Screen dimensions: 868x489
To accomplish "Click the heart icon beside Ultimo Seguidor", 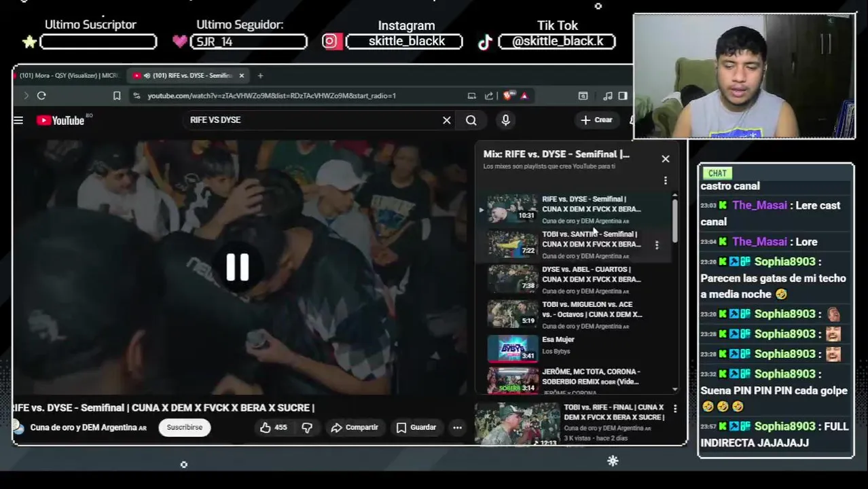I will (x=179, y=42).
